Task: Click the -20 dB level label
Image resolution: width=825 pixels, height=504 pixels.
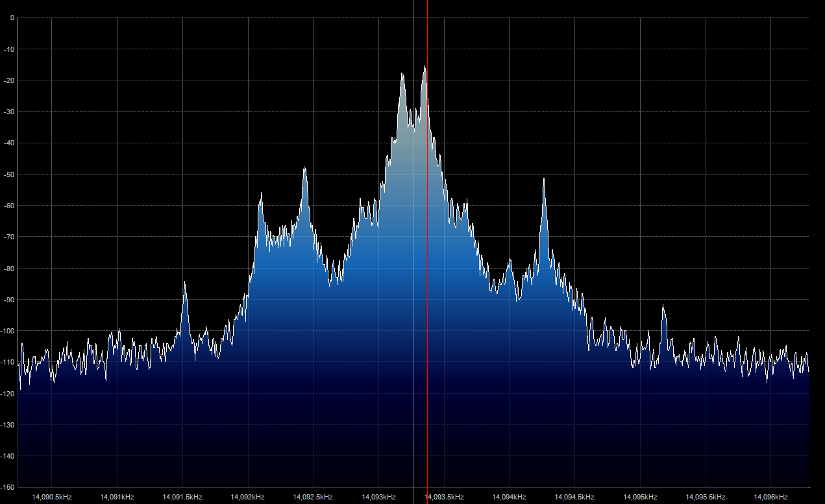Action: click(x=10, y=80)
